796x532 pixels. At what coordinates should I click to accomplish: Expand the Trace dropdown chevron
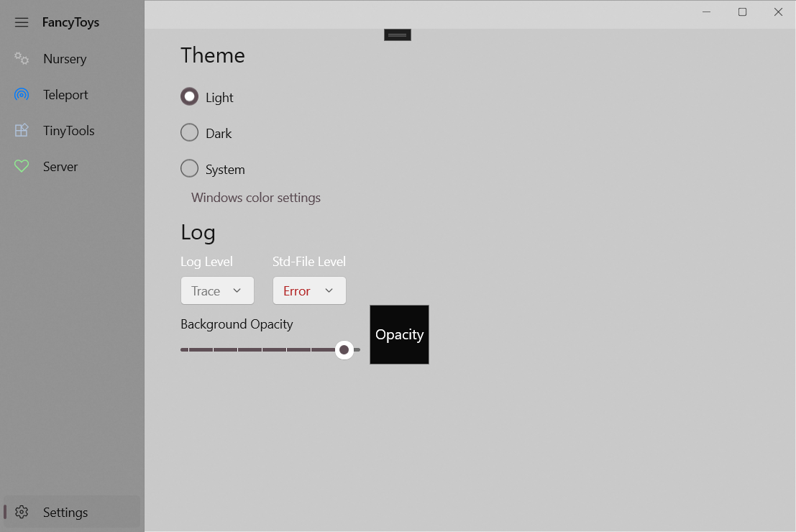pos(236,290)
